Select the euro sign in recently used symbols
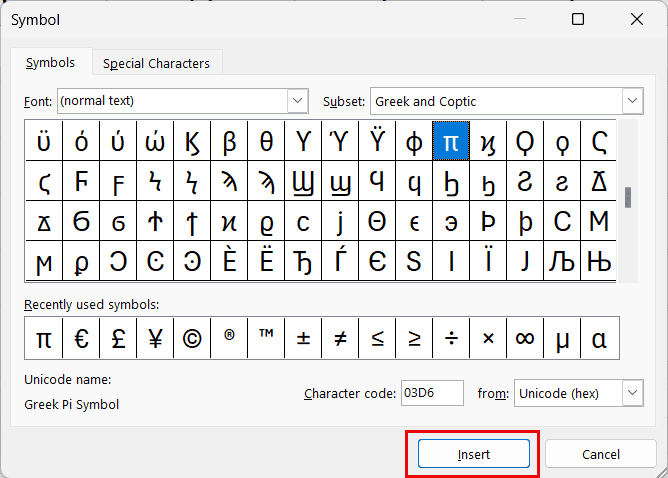The width and height of the screenshot is (668, 478). (81, 339)
